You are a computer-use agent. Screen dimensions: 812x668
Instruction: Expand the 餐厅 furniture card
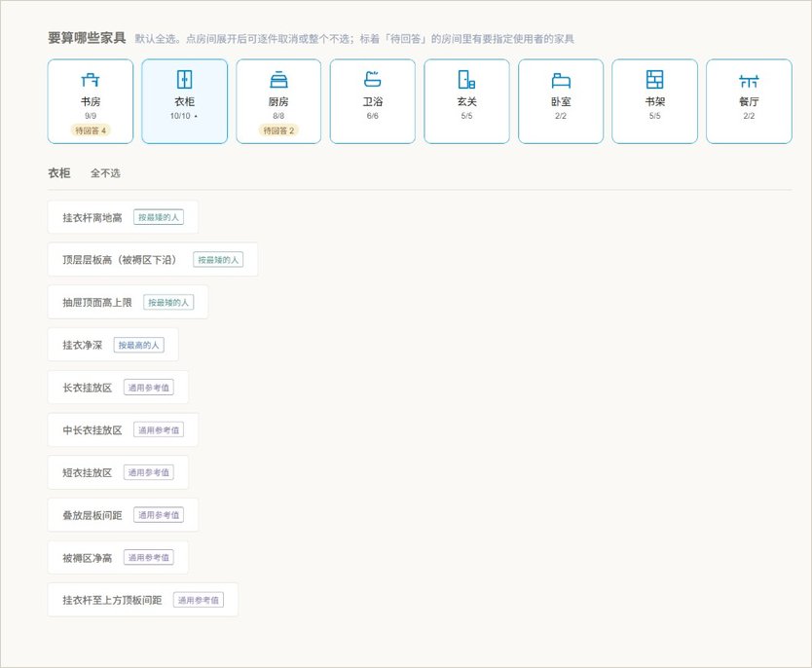749,101
